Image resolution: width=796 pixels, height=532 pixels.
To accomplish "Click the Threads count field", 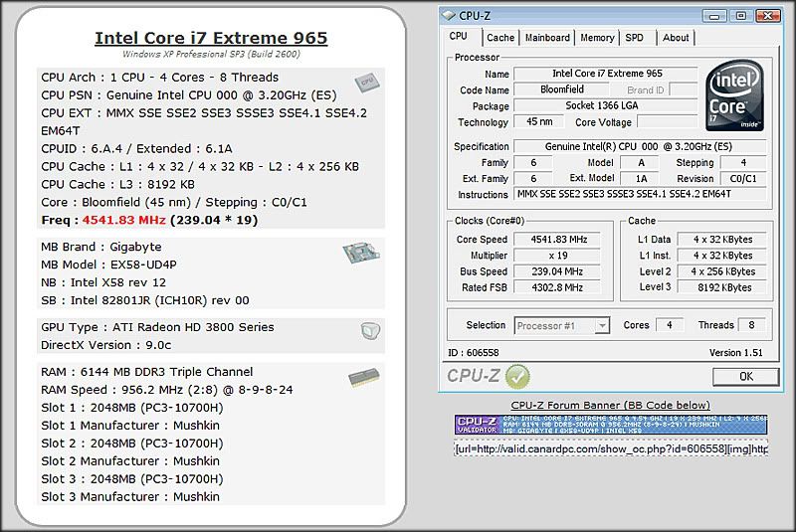I will (751, 325).
